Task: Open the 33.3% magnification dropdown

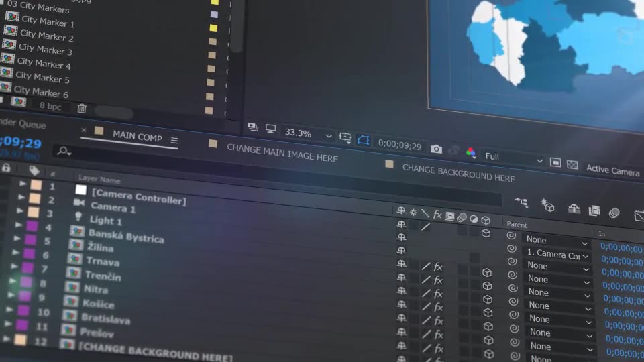Action: [307, 134]
